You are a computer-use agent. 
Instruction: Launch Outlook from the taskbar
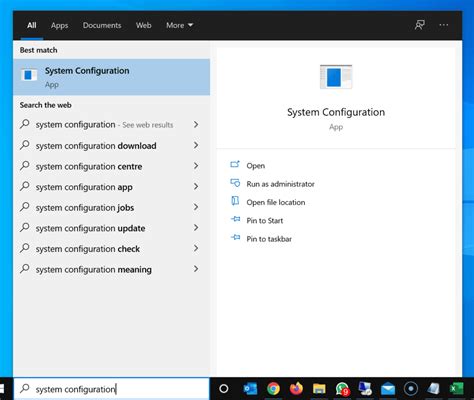250,389
